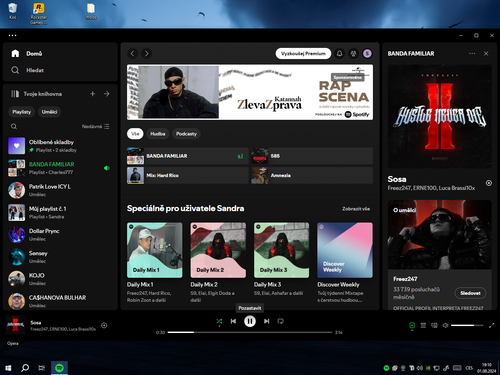Go forward with right chevron
This screenshot has width=500, height=375.
click(x=146, y=54)
